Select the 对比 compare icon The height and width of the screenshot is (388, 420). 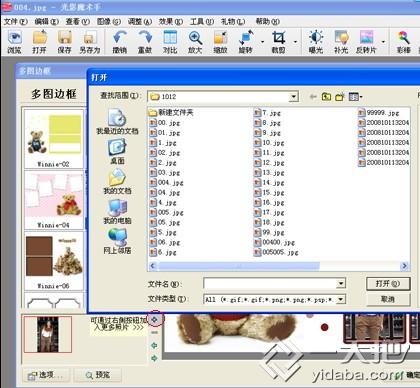click(170, 37)
